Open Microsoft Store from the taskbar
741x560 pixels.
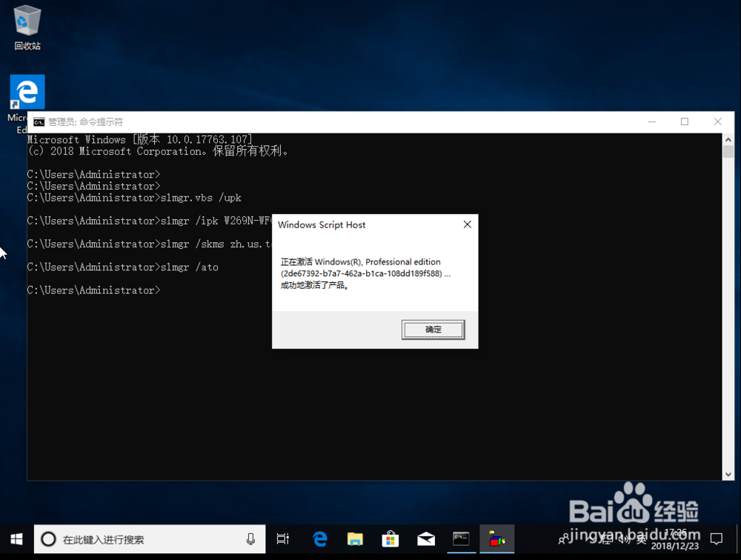391,539
